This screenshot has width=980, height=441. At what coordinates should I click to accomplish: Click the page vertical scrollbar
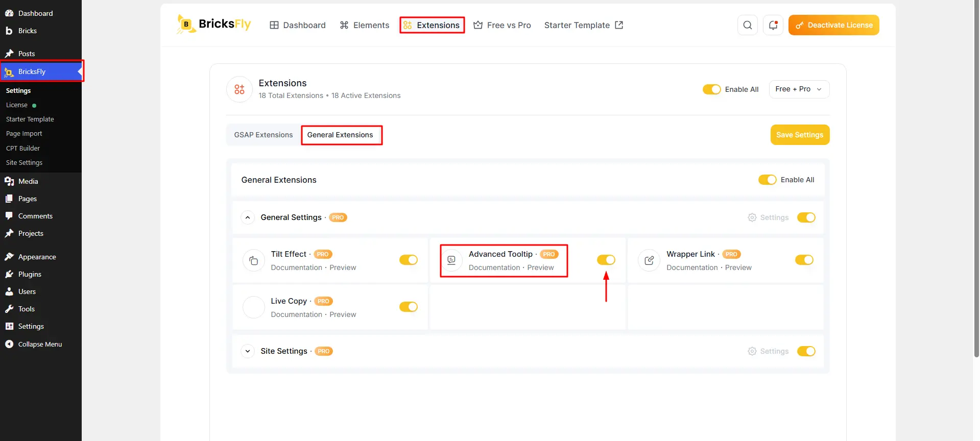(x=976, y=179)
